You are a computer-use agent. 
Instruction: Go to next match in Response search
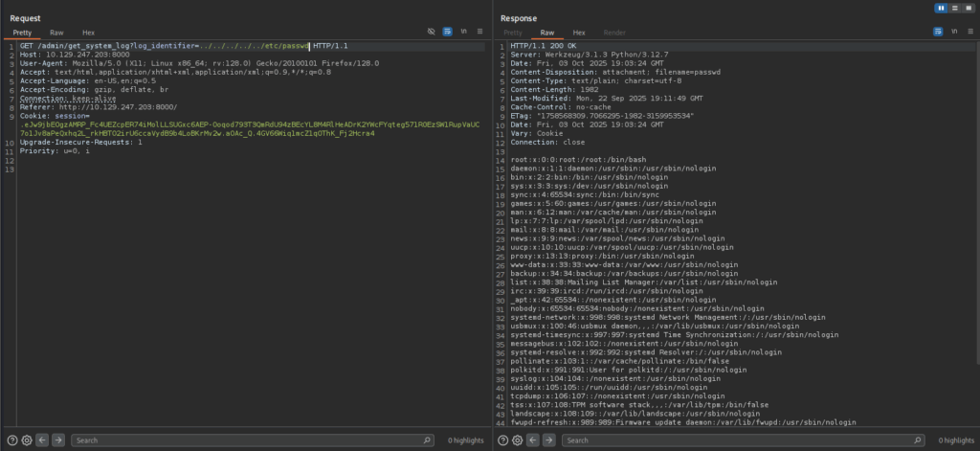[549, 440]
